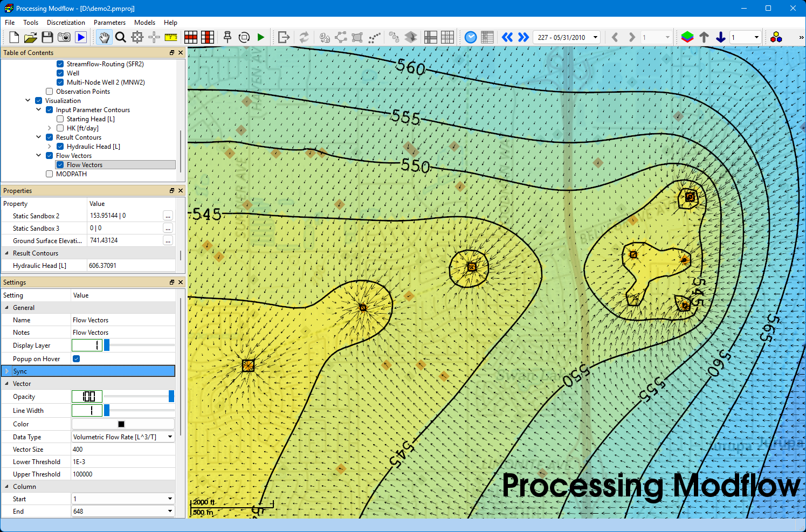
Task: Click the pushpin tool icon
Action: tap(228, 37)
